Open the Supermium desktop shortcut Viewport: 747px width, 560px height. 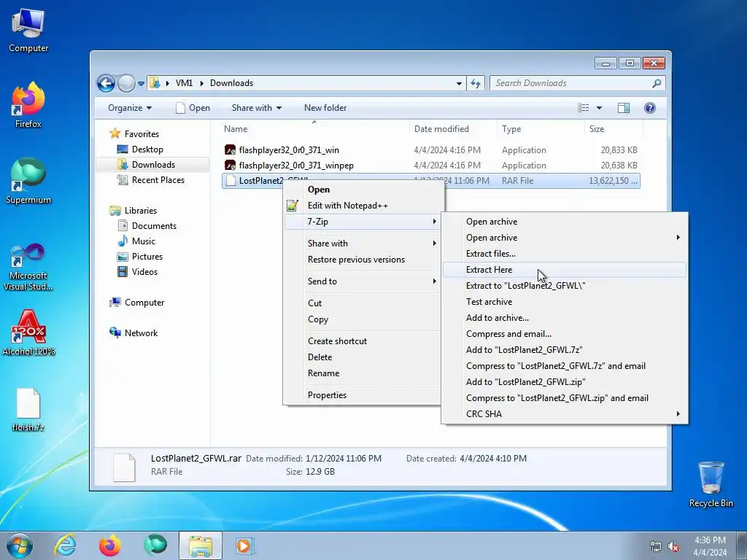point(28,181)
